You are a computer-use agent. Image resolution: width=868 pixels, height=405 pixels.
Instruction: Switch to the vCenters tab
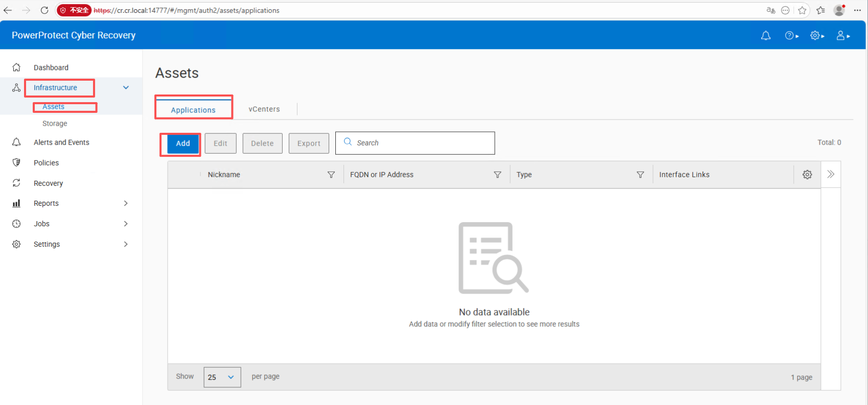[x=264, y=109]
